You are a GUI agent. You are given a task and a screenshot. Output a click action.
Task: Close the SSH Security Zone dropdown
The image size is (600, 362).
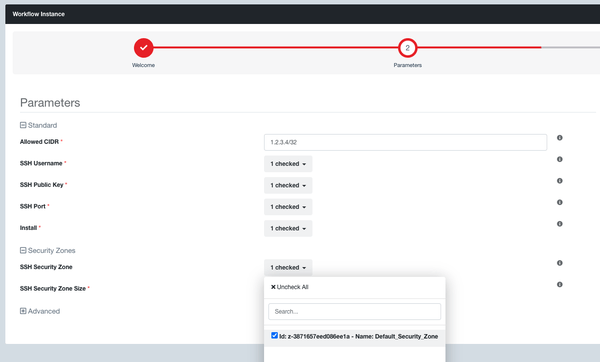click(288, 267)
